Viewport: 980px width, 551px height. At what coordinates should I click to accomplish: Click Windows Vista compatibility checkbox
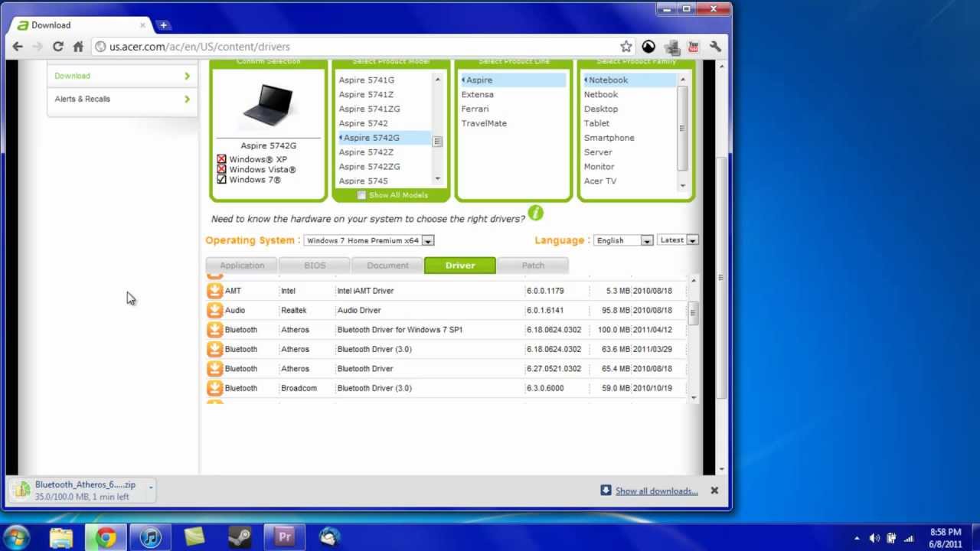pos(221,169)
